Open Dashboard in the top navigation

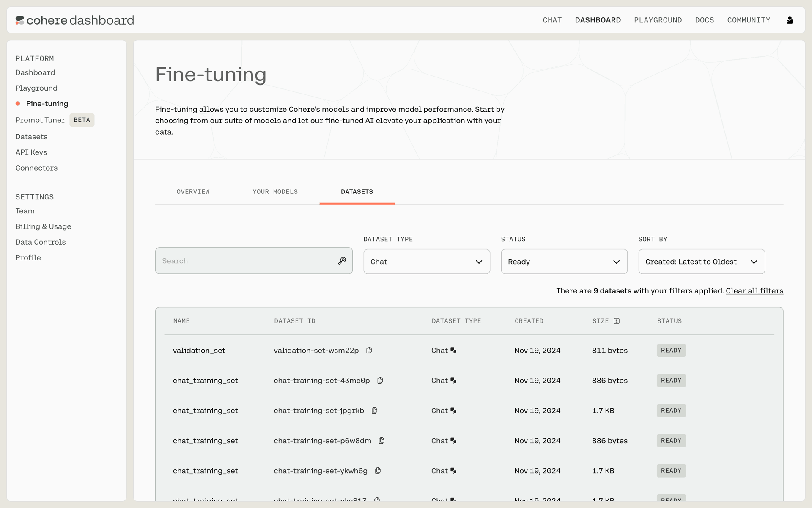(x=598, y=20)
